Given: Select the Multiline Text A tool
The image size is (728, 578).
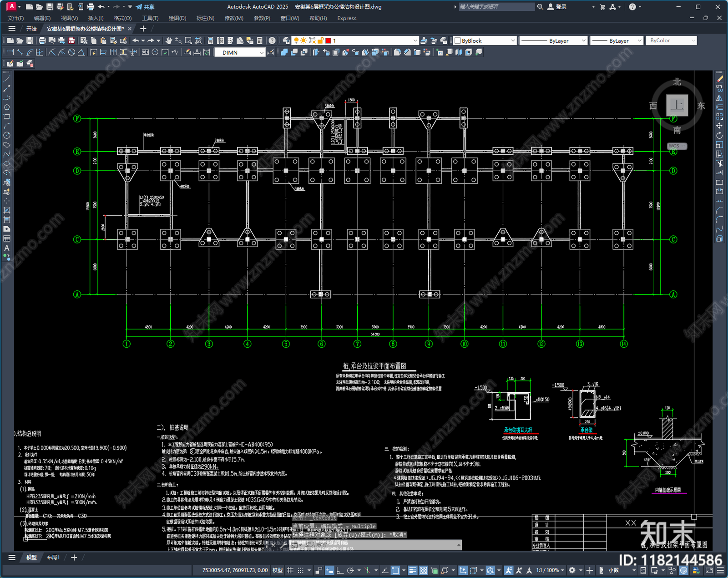Looking at the screenshot, I should [7, 248].
